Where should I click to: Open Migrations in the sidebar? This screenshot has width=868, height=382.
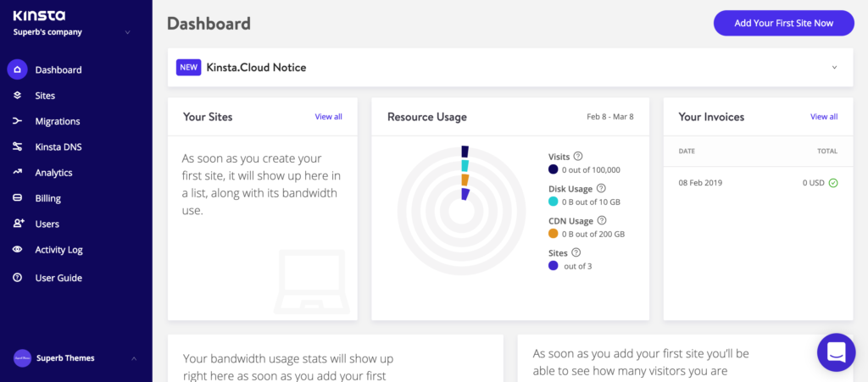(x=58, y=121)
